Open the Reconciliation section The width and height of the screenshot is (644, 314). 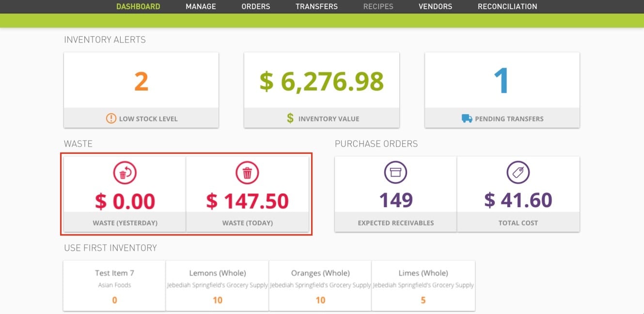click(x=507, y=6)
